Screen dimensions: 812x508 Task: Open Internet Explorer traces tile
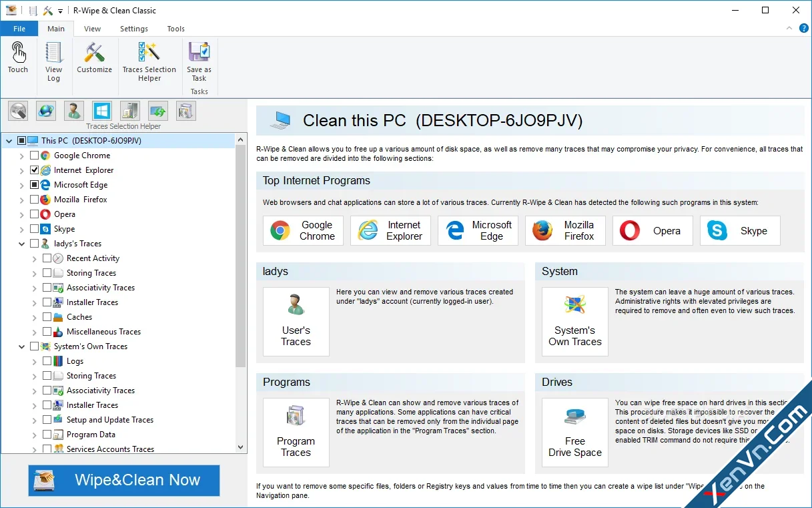click(x=390, y=230)
